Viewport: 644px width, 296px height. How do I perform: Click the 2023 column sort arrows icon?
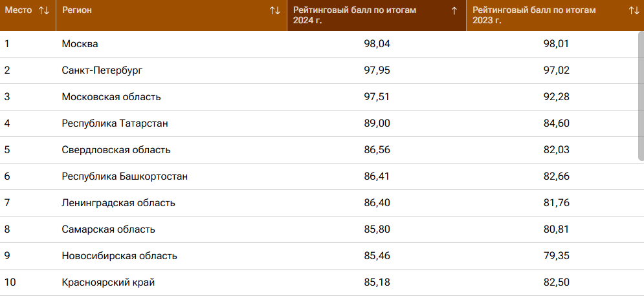click(634, 10)
